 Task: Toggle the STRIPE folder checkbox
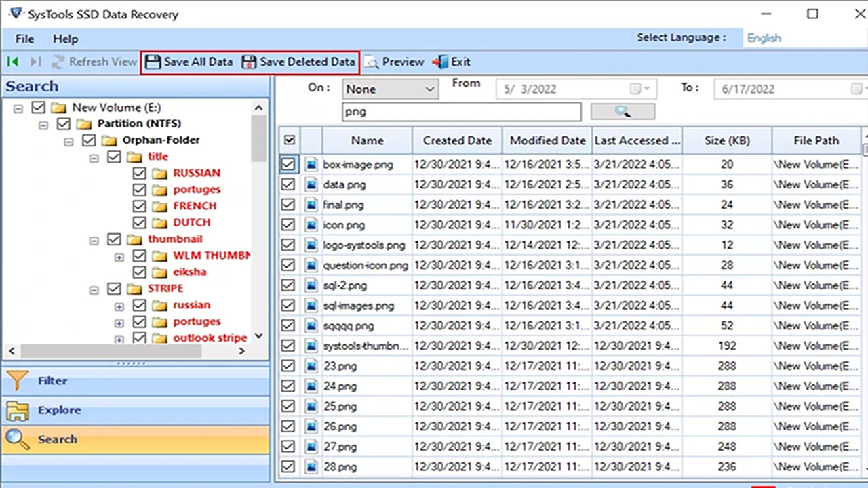(x=114, y=289)
